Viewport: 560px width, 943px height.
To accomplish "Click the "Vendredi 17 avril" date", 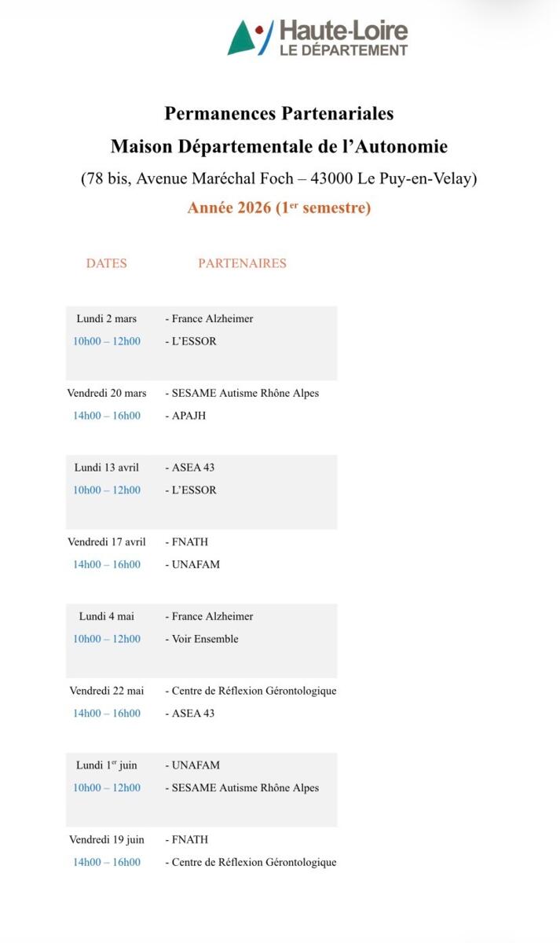I will tap(106, 542).
